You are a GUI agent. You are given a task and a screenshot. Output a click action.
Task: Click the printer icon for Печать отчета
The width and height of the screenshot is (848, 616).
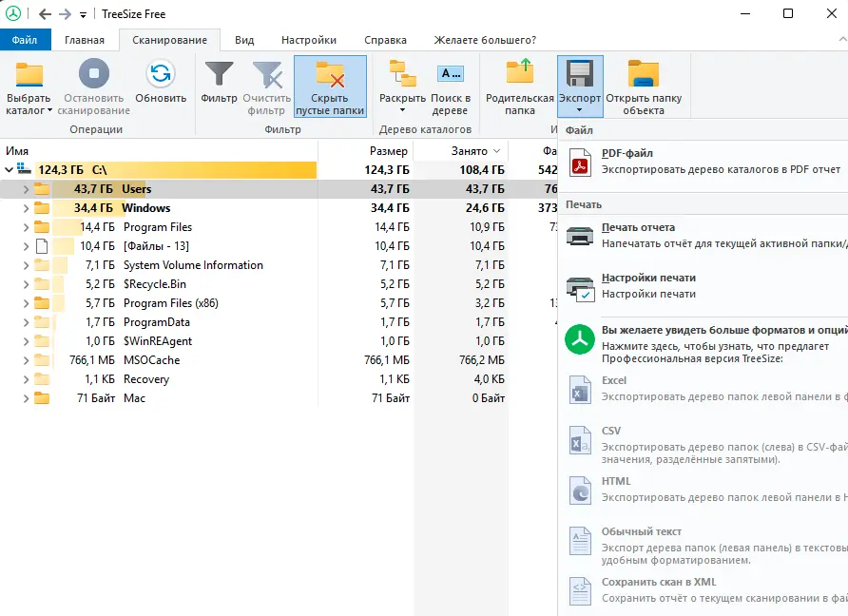(580, 236)
